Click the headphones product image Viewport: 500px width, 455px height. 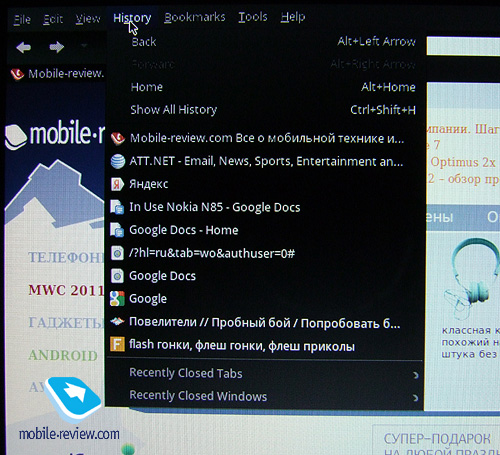coord(471,278)
